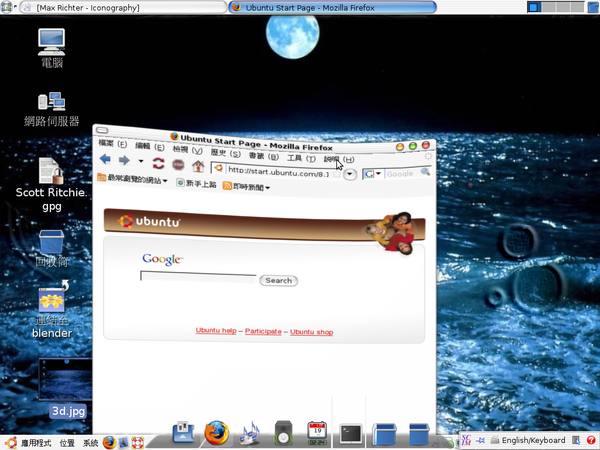Image resolution: width=600 pixels, height=450 pixels.
Task: Click the large Firefox icon in the dock
Action: (x=217, y=433)
